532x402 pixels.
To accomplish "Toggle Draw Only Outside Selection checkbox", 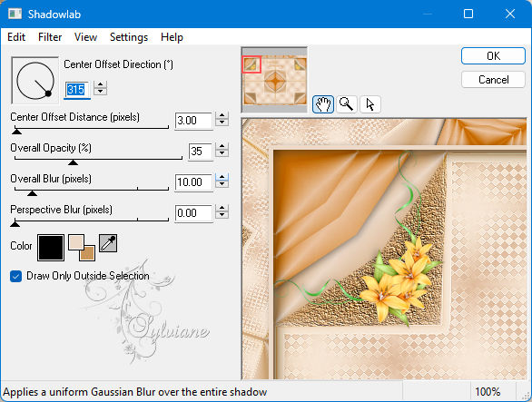I will 16,276.
